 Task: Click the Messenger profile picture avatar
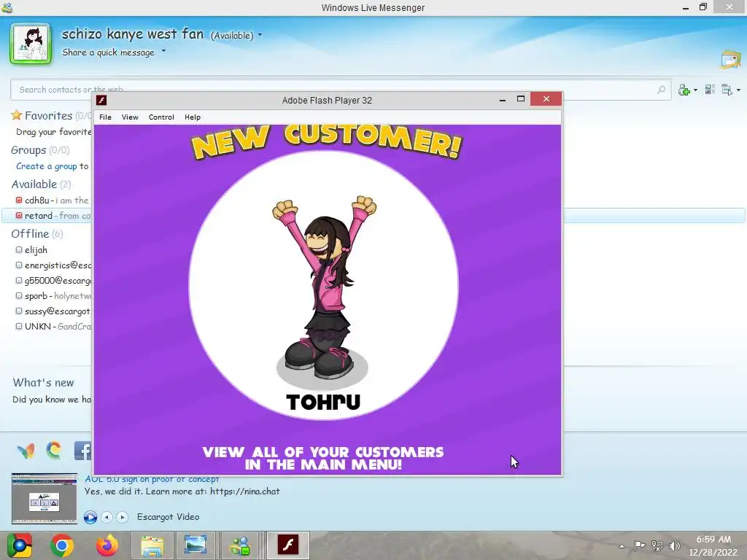coord(31,43)
